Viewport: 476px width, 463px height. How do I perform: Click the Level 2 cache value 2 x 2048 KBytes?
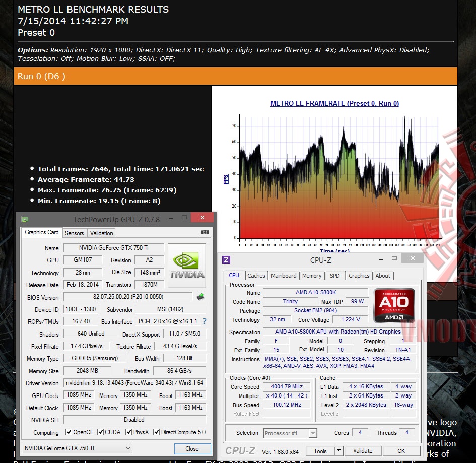click(366, 405)
